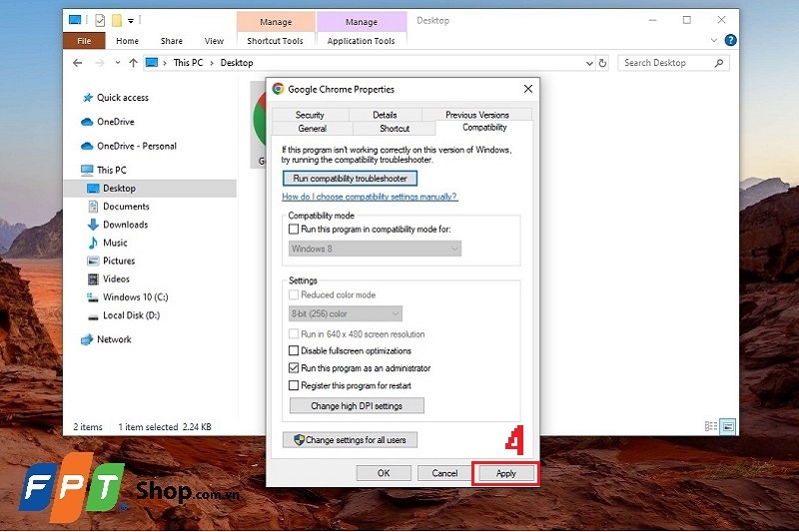Open Shortcut Tools ribbon tab
This screenshot has width=799, height=532.
coord(276,41)
